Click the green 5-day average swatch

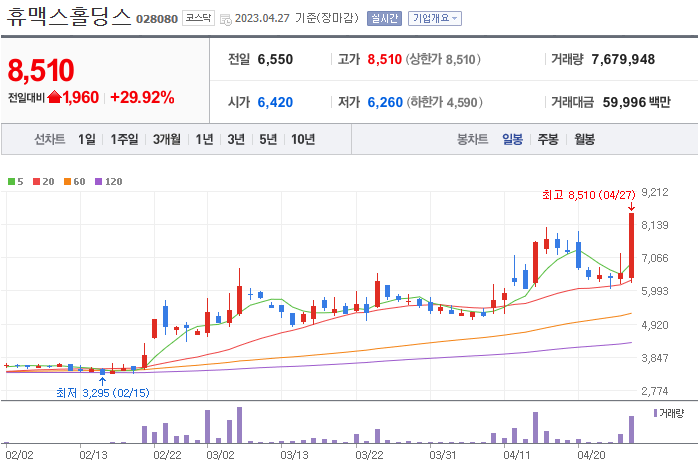click(12, 182)
